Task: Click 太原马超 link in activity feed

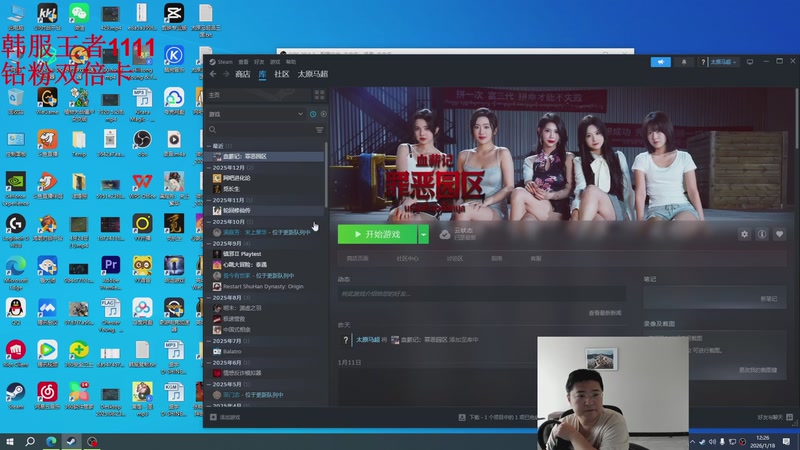Action: click(x=368, y=339)
